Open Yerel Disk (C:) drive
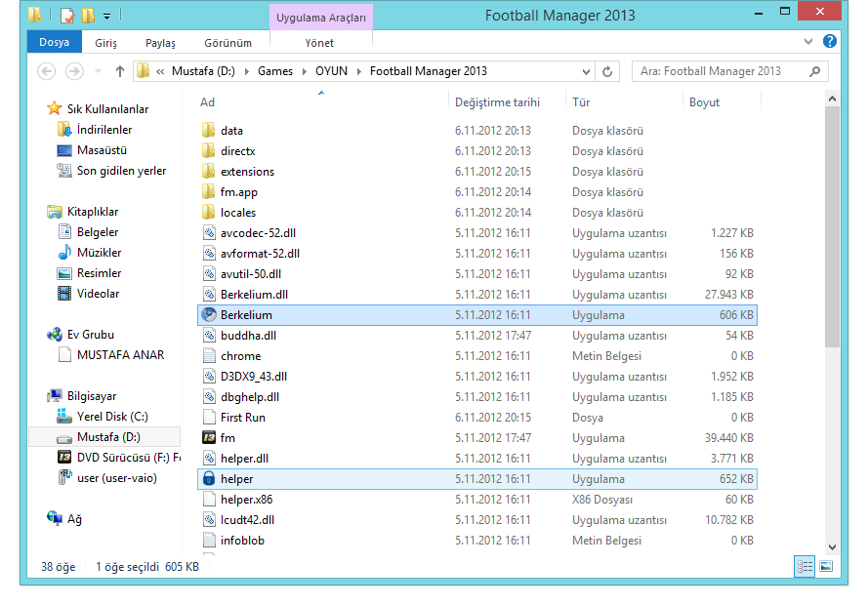 (x=112, y=417)
